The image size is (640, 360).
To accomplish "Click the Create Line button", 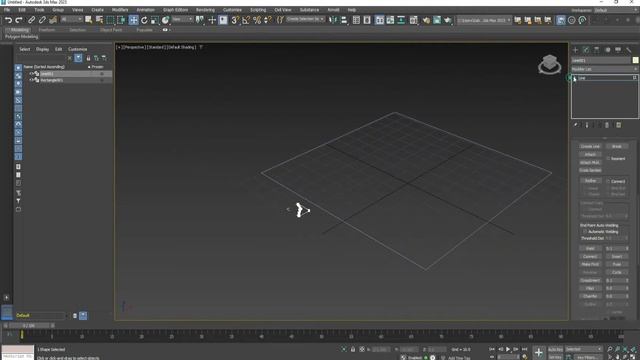I will [x=590, y=146].
